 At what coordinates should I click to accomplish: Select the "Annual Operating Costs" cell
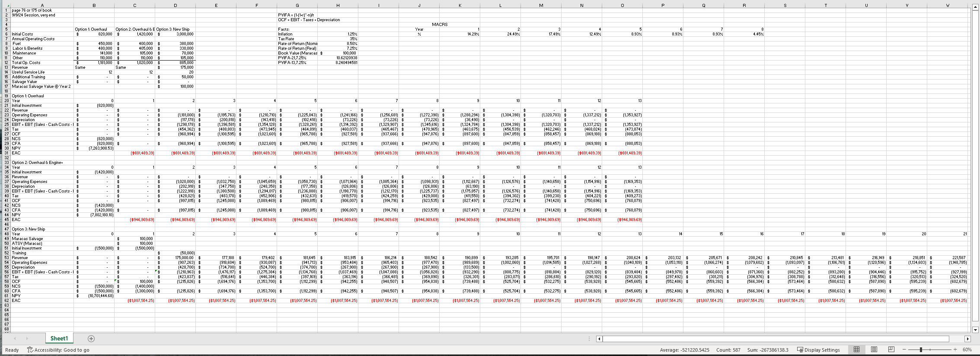click(42, 39)
